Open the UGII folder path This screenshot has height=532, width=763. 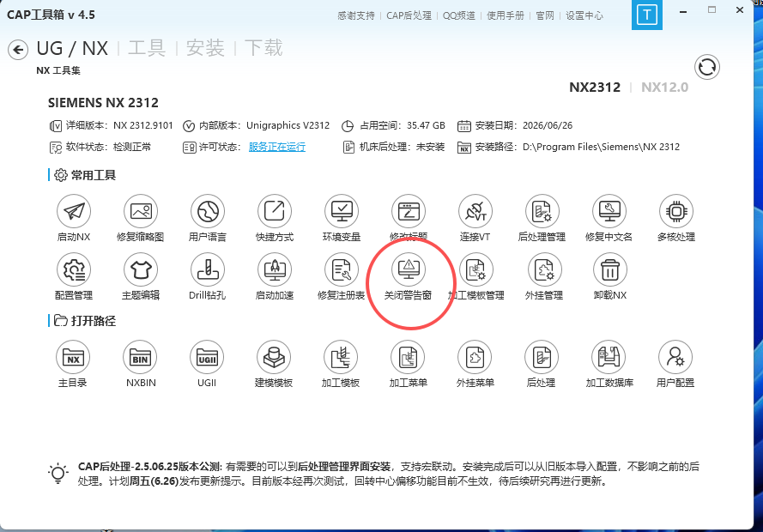(207, 358)
